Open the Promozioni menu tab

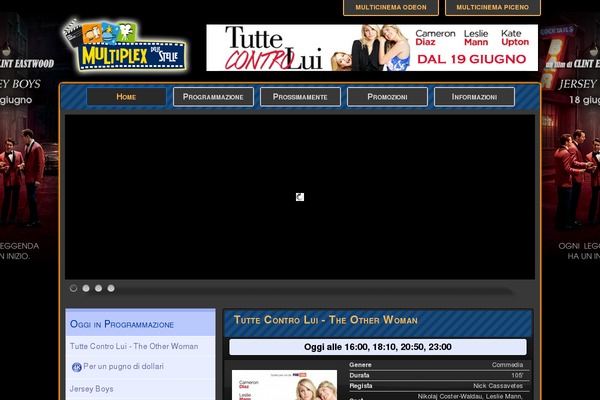tap(387, 97)
